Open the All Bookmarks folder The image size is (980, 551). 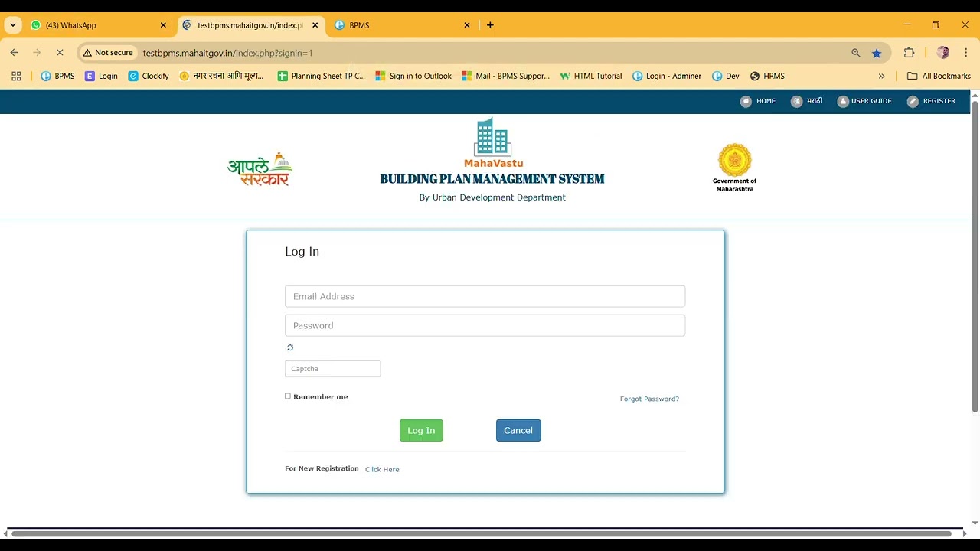939,76
